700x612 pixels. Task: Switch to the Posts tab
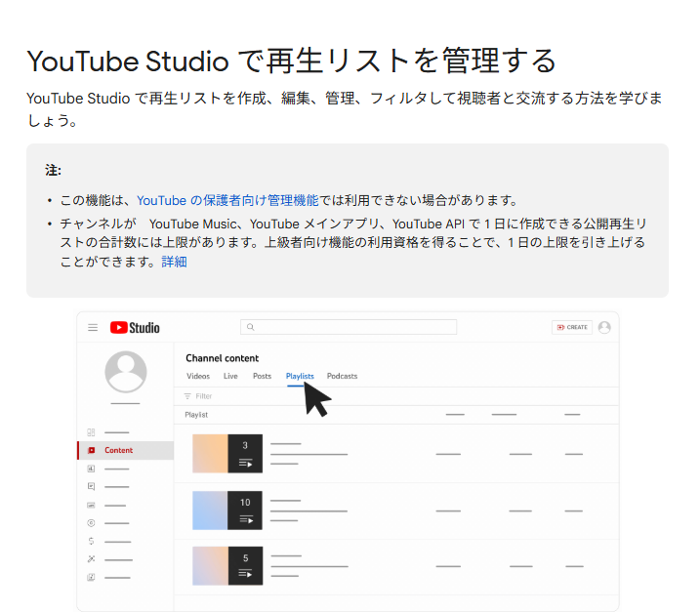click(x=262, y=376)
